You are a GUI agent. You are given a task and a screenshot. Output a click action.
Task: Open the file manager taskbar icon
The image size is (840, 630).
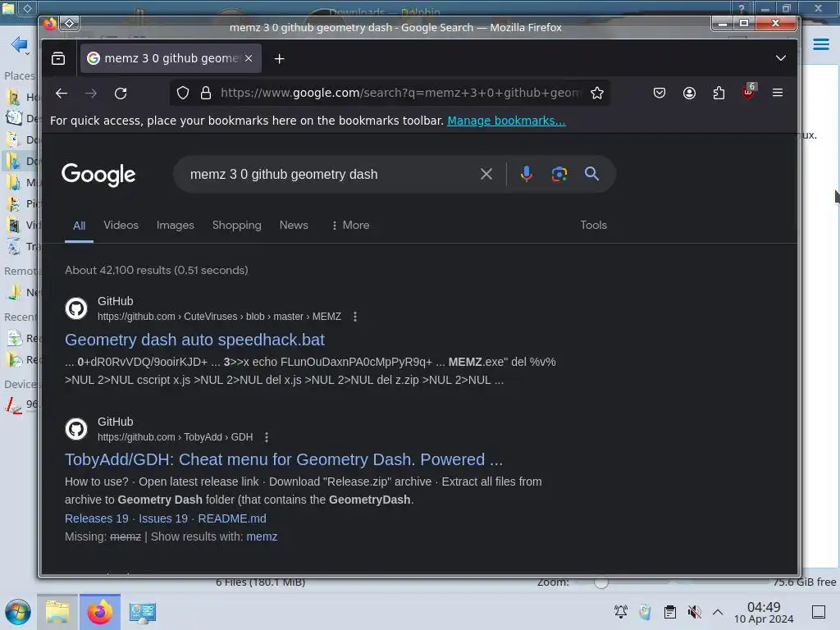pos(57,612)
